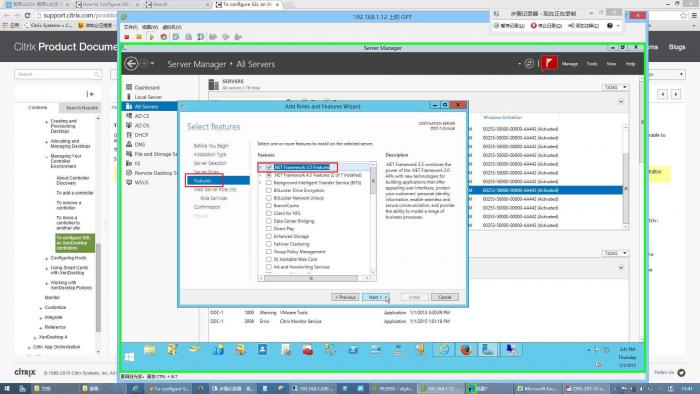The width and height of the screenshot is (700, 394).
Task: Check Background Intelligent Transfer Service (BITS)
Action: [269, 182]
